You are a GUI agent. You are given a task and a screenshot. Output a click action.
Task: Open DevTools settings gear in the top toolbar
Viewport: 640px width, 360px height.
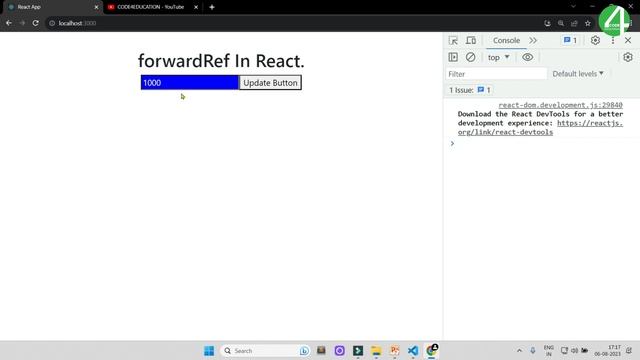(x=595, y=40)
